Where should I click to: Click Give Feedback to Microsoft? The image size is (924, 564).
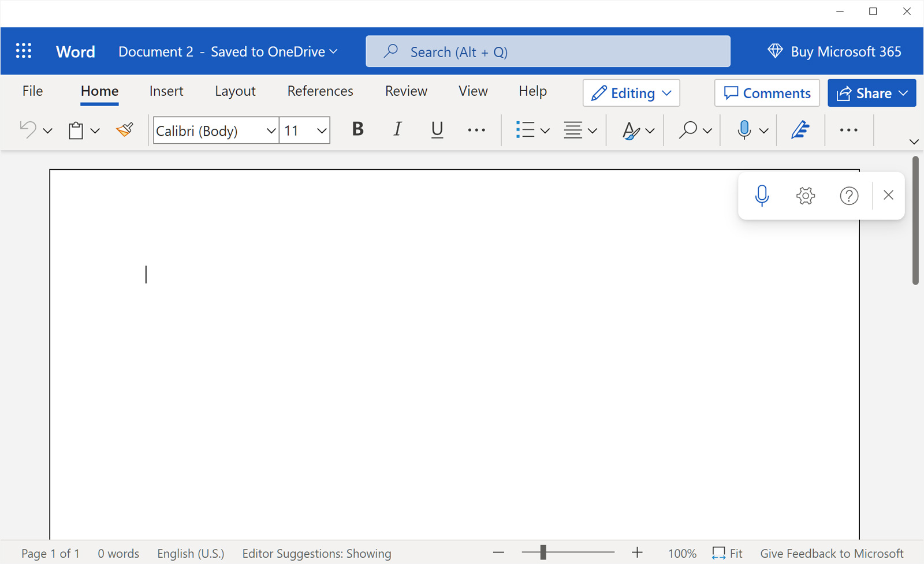(832, 554)
